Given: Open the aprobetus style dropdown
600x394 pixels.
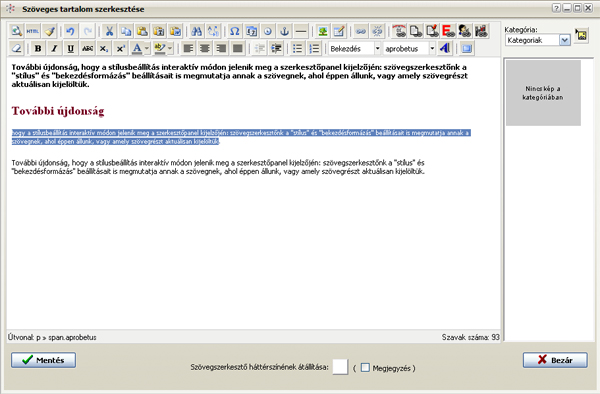Looking at the screenshot, I should [432, 49].
